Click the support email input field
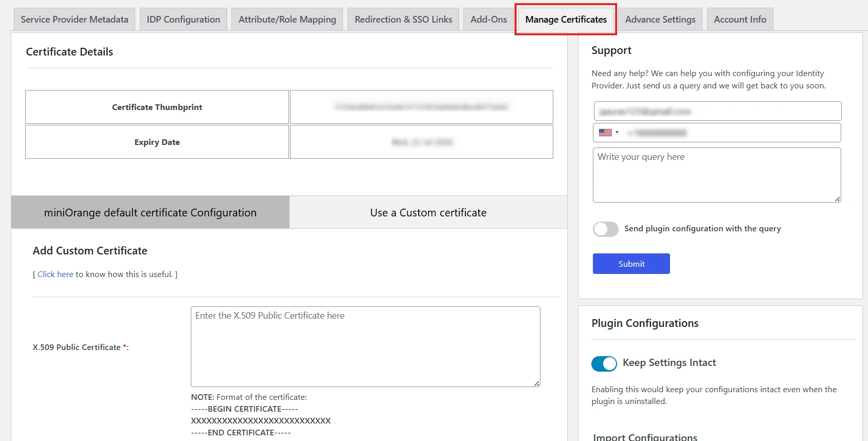The image size is (868, 441). tap(718, 111)
